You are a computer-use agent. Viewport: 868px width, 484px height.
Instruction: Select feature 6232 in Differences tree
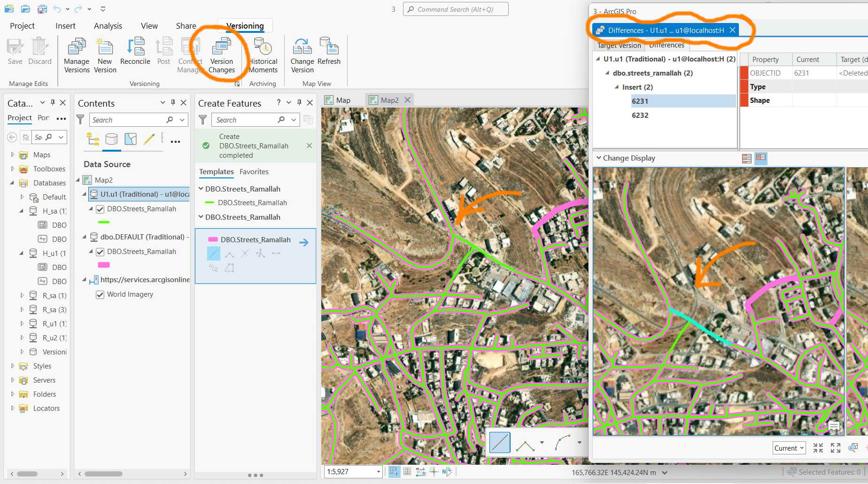pos(640,115)
